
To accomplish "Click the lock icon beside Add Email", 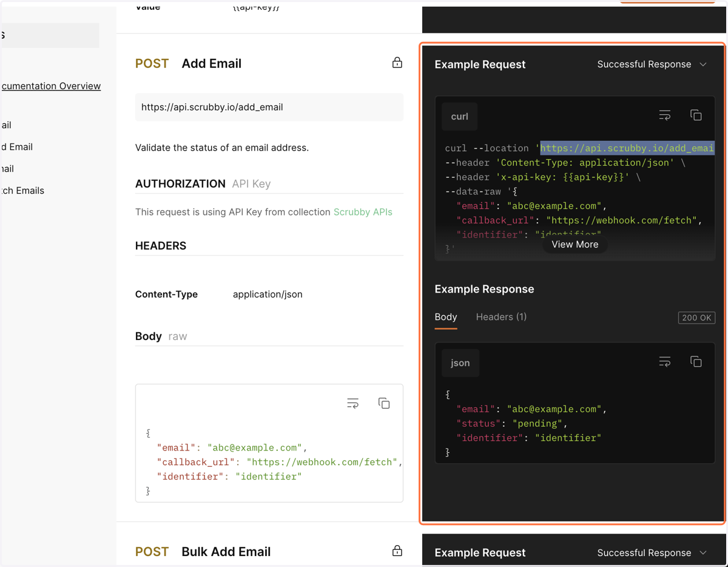I will point(397,63).
